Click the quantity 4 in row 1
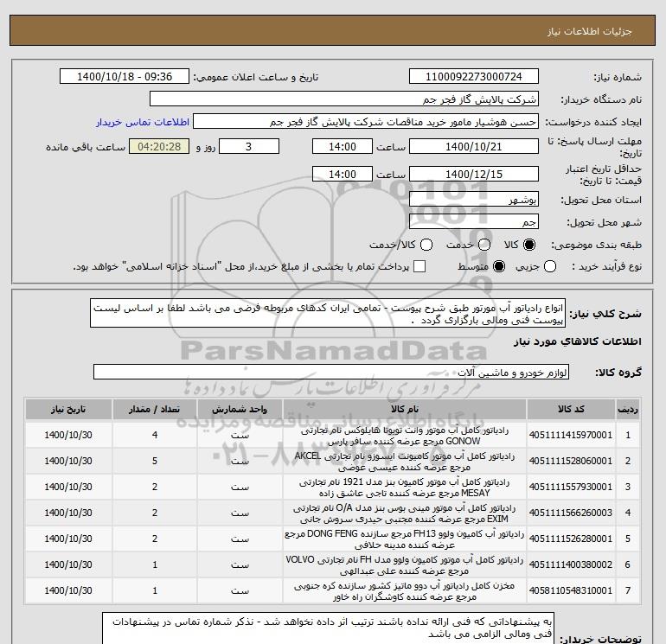 (x=155, y=435)
